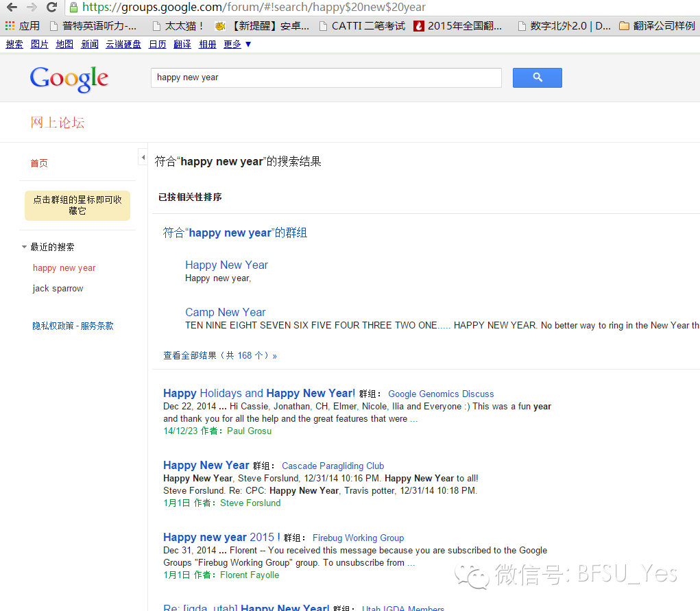Open the 隐私权政策 link
This screenshot has width=700, height=611.
point(53,326)
